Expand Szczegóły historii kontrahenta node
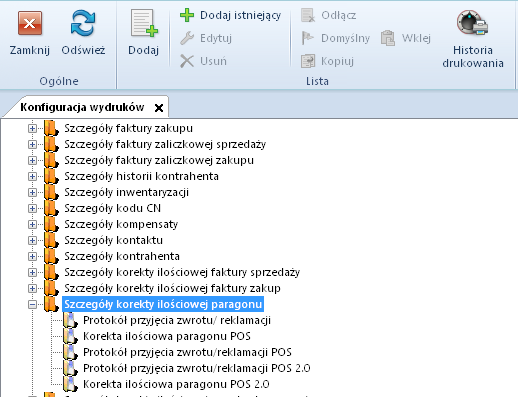518x397 pixels. [32, 176]
